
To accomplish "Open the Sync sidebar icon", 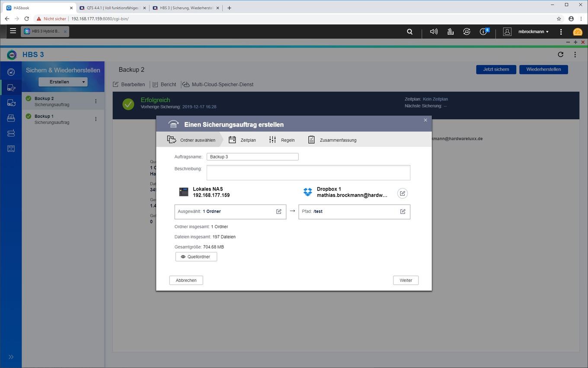I will tap(11, 103).
